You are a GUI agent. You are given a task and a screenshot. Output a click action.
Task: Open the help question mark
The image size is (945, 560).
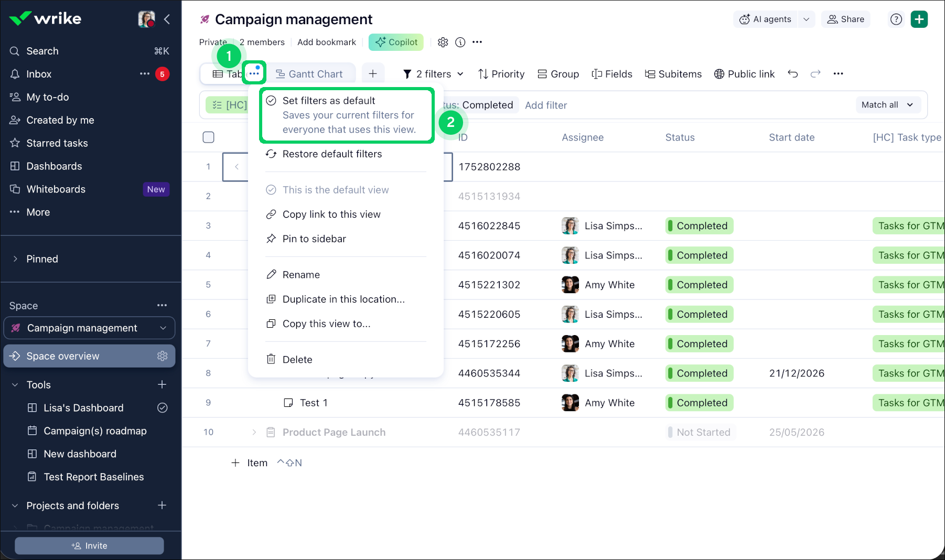click(896, 19)
